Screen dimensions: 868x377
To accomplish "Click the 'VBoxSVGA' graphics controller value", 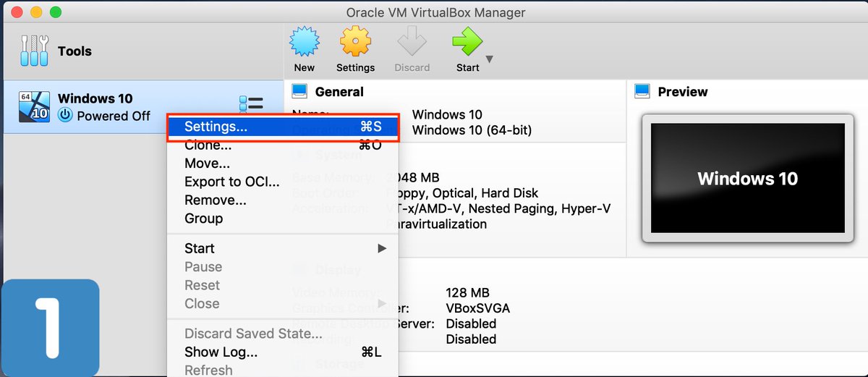I will pyautogui.click(x=477, y=308).
